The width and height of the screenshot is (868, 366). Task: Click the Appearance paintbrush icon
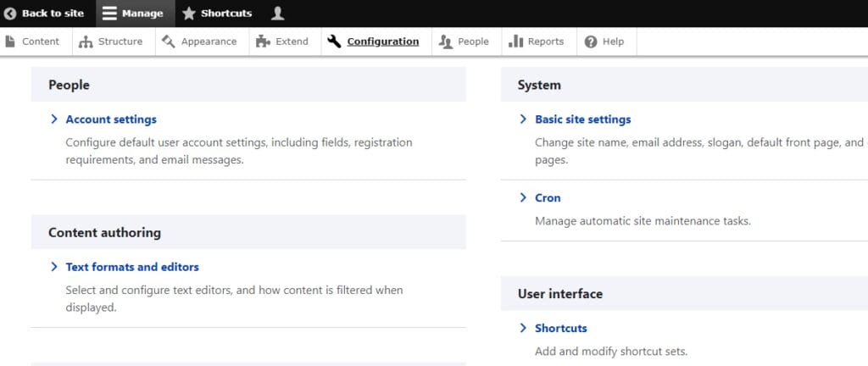[169, 42]
